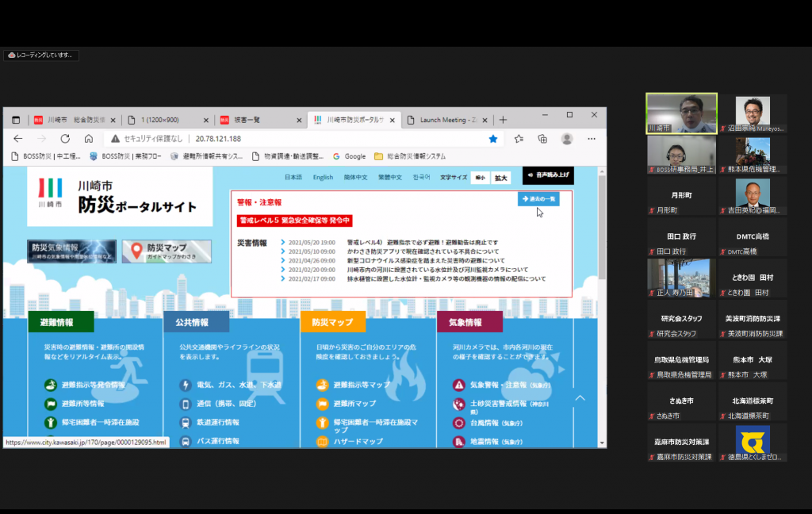This screenshot has height=514, width=812.
Task: Select 縮小 text size option
Action: tap(480, 178)
